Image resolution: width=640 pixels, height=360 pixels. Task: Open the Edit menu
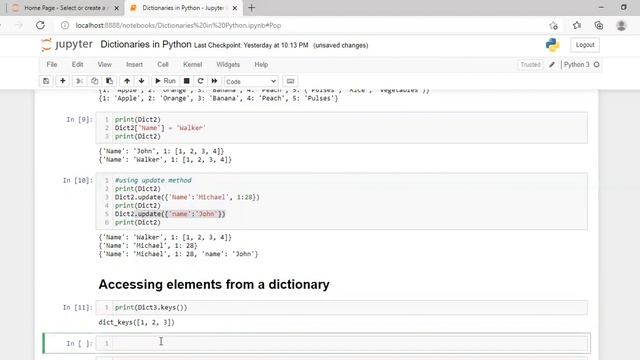(x=77, y=64)
